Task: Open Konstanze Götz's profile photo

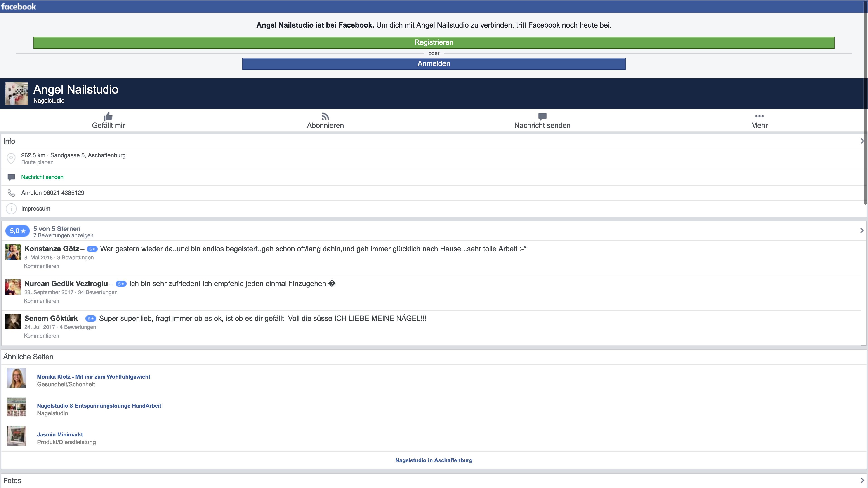Action: pyautogui.click(x=13, y=252)
